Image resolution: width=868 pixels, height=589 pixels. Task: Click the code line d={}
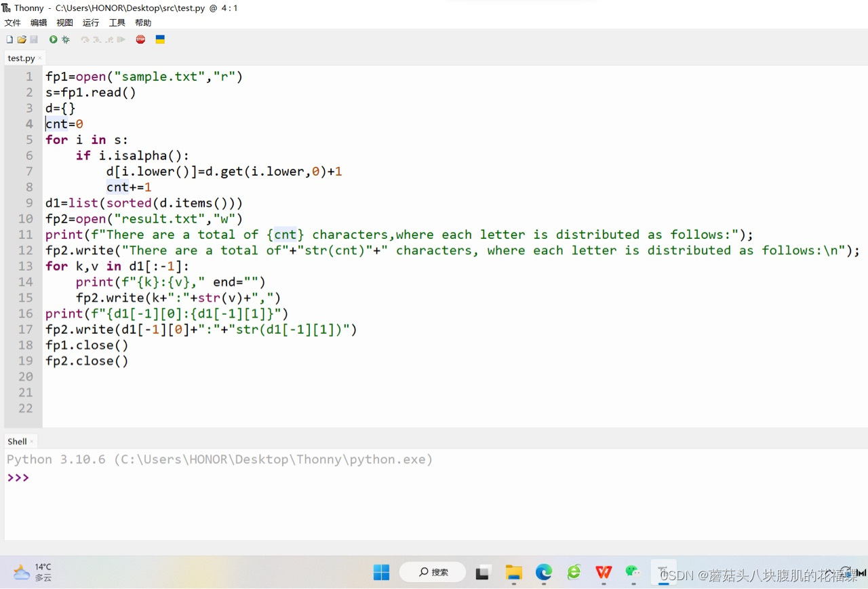(x=60, y=108)
